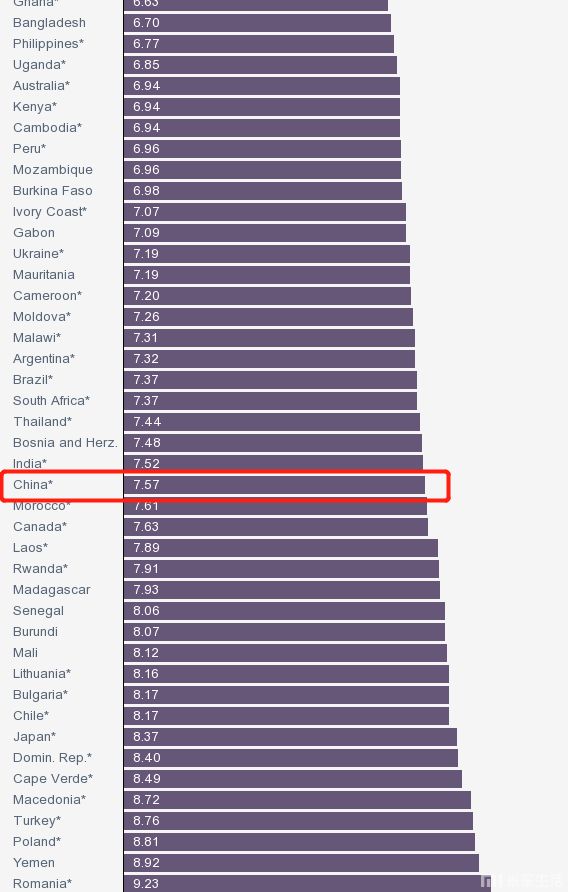568x892 pixels.
Task: Select the Uganda bar valued 6.85
Action: click(x=260, y=65)
